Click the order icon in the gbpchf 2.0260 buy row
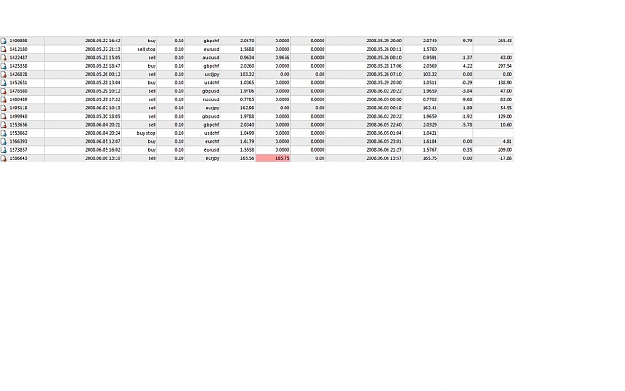The width and height of the screenshot is (625, 391). click(4, 66)
